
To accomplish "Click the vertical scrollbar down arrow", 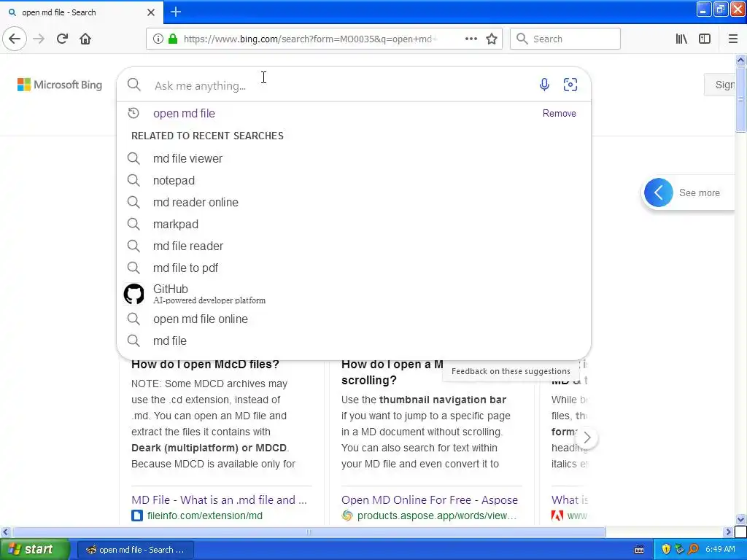I will [x=740, y=519].
